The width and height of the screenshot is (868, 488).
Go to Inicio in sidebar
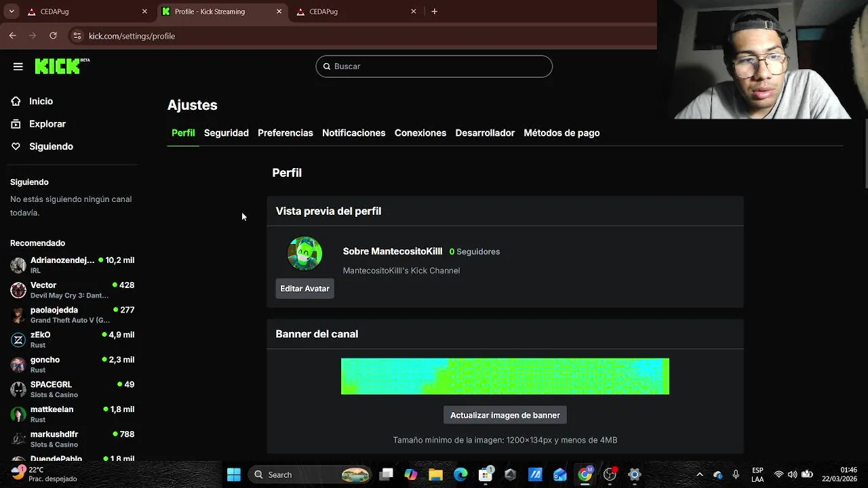point(41,101)
